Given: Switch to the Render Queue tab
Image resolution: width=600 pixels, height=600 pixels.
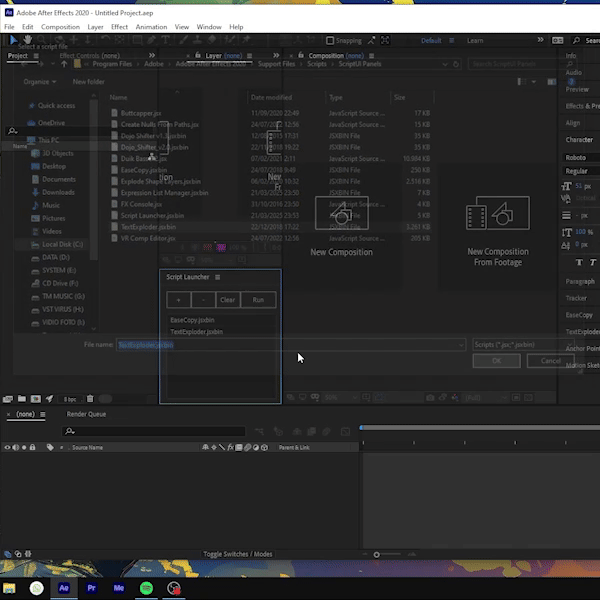Looking at the screenshot, I should [86, 414].
